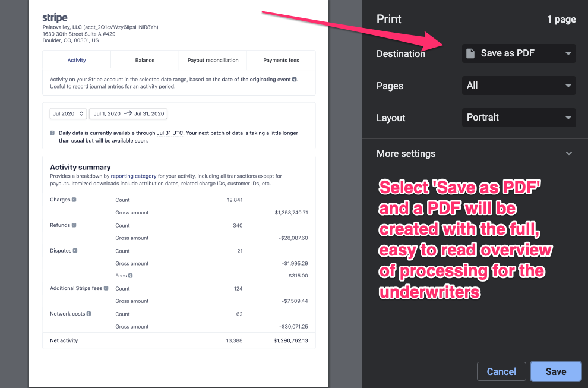Open the Pages 'All' dropdown
This screenshot has height=388, width=588.
click(519, 86)
